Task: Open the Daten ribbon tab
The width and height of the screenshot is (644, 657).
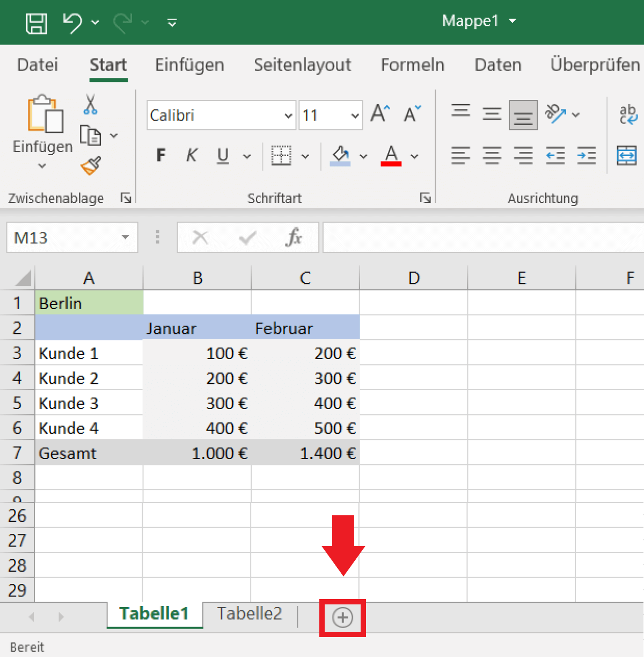Action: [x=498, y=65]
